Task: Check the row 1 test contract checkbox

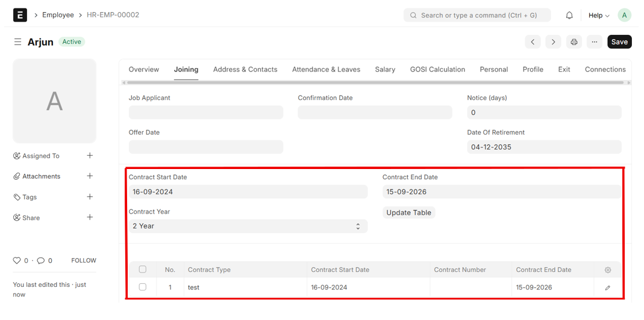Action: 143,287
